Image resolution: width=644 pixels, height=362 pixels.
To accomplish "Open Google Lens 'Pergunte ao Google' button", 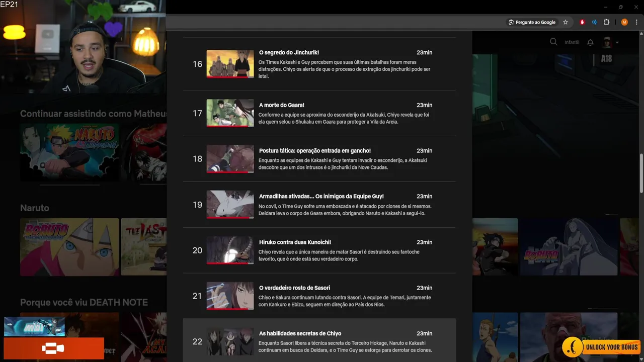I will point(532,22).
